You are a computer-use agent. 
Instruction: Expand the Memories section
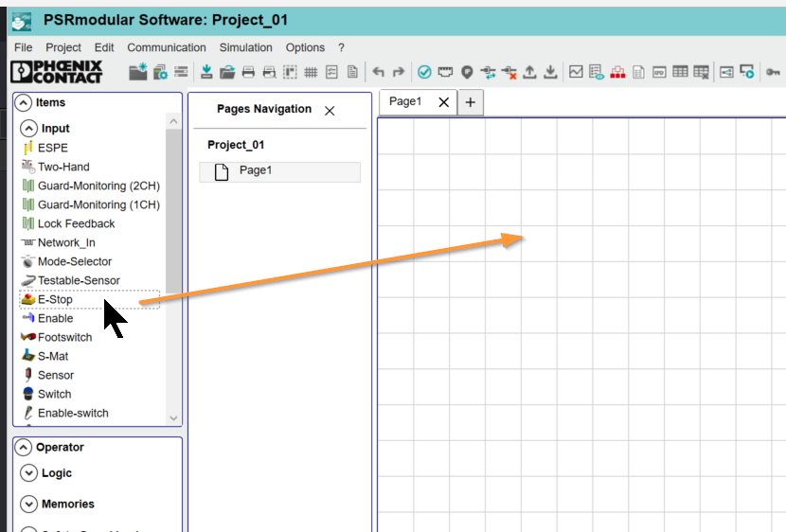(x=28, y=504)
